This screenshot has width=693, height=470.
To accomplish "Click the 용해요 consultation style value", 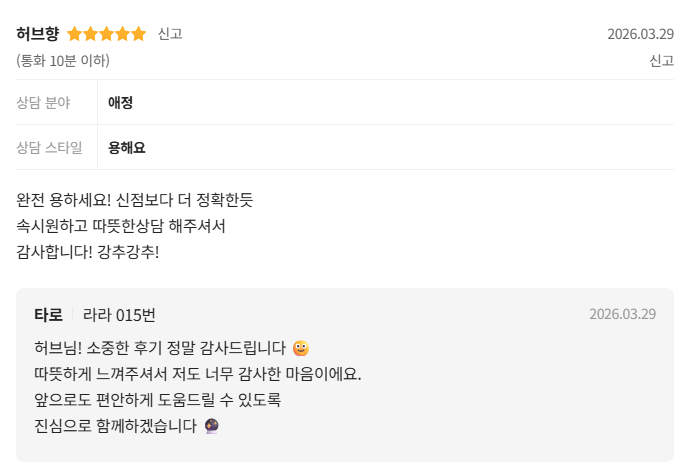I will point(127,148).
